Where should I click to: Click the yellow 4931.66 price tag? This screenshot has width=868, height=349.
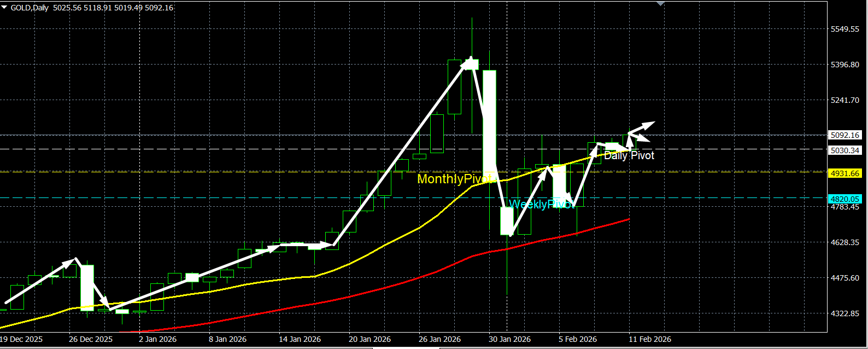pos(844,173)
